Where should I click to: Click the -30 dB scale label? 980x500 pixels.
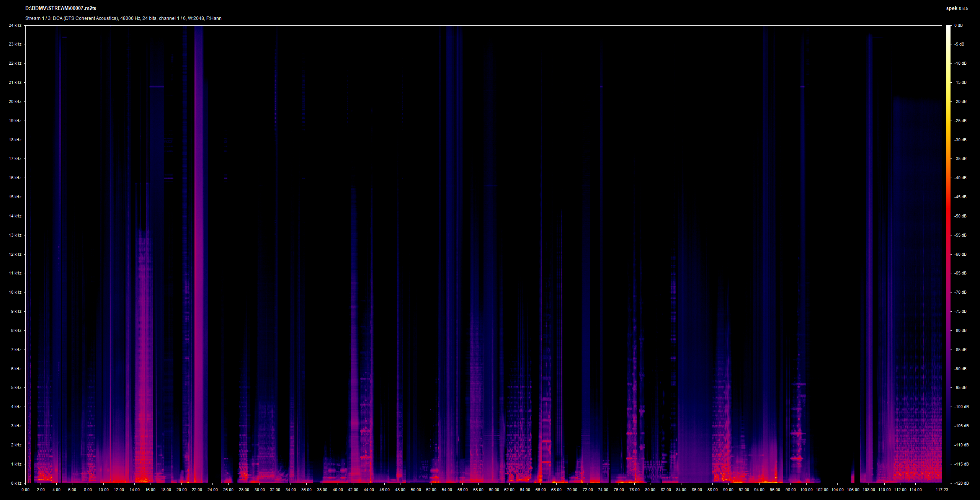960,140
